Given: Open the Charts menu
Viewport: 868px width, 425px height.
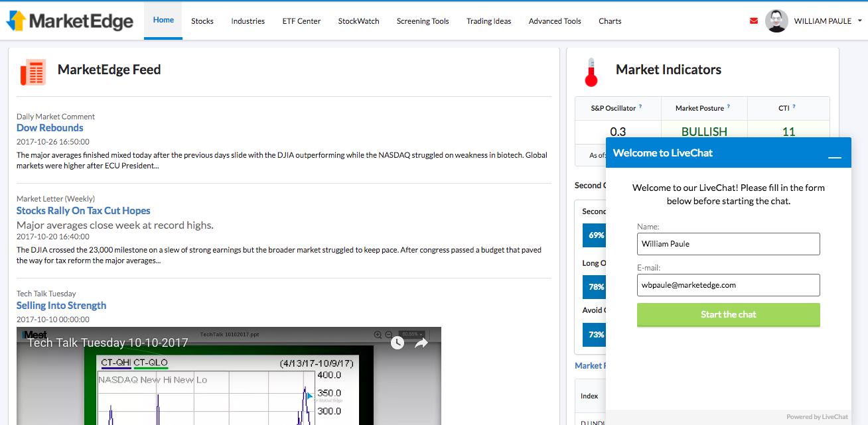Looking at the screenshot, I should (610, 21).
